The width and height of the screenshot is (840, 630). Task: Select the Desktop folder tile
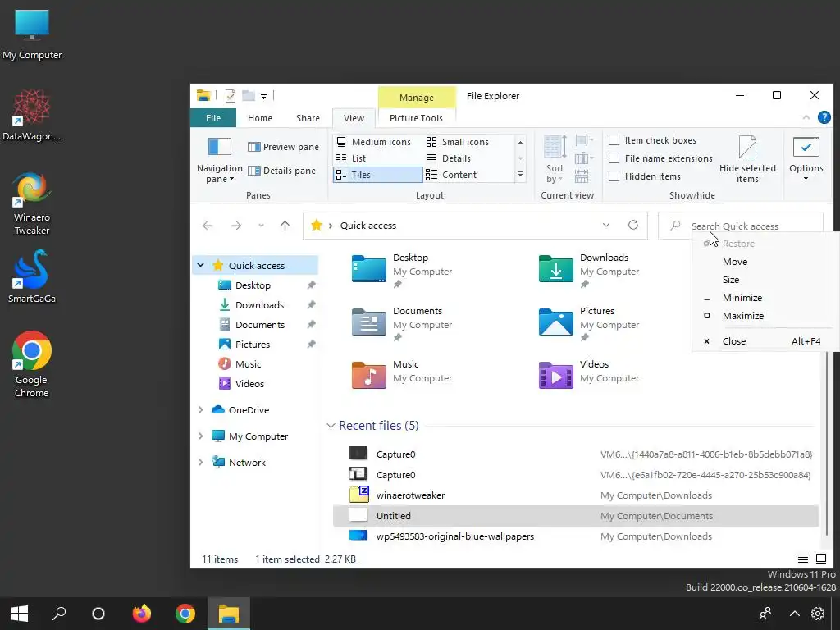[402, 269]
